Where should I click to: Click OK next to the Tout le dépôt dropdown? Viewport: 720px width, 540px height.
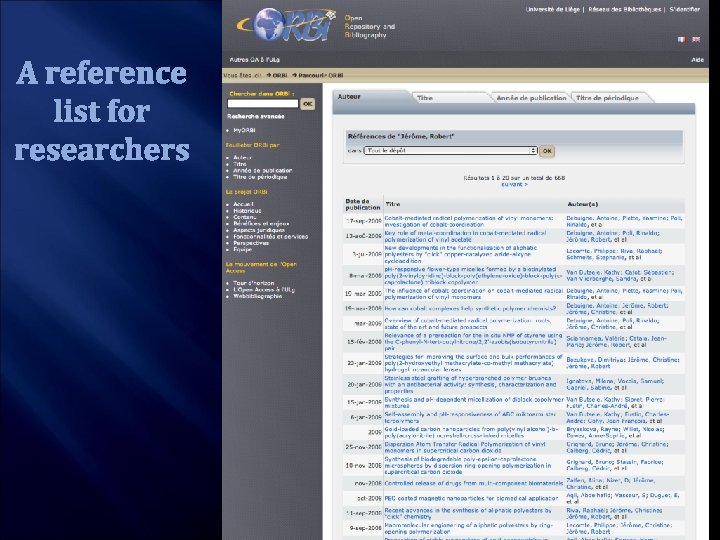(x=547, y=151)
